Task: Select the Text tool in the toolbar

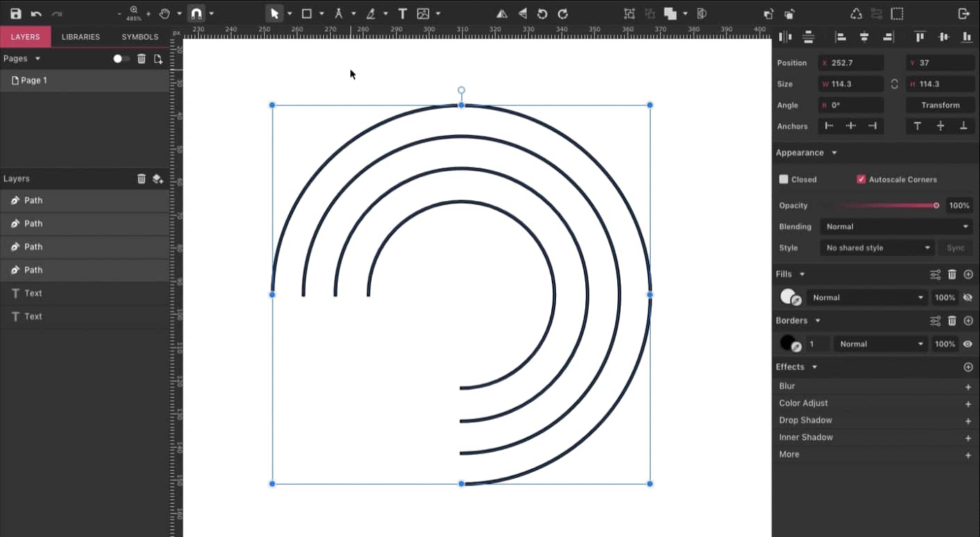Action: coord(402,13)
